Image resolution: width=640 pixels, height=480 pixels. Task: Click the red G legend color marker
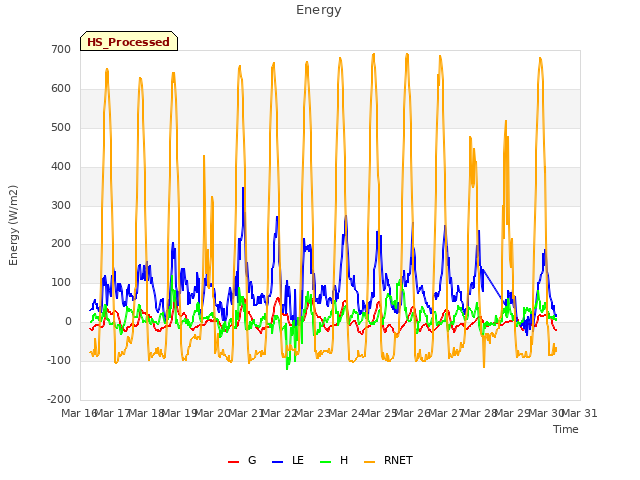233,462
